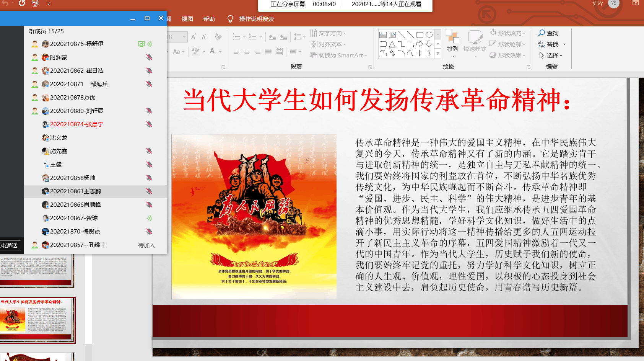Click the clear formatting eraser icon

(218, 37)
